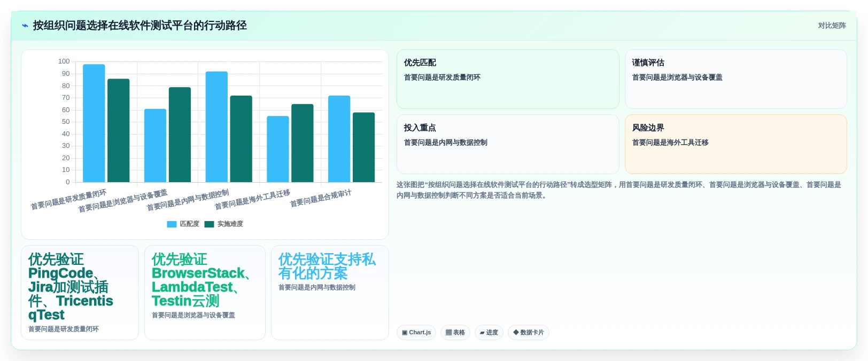Click the 匹配度 bar for 内网与数据控制

[216, 127]
